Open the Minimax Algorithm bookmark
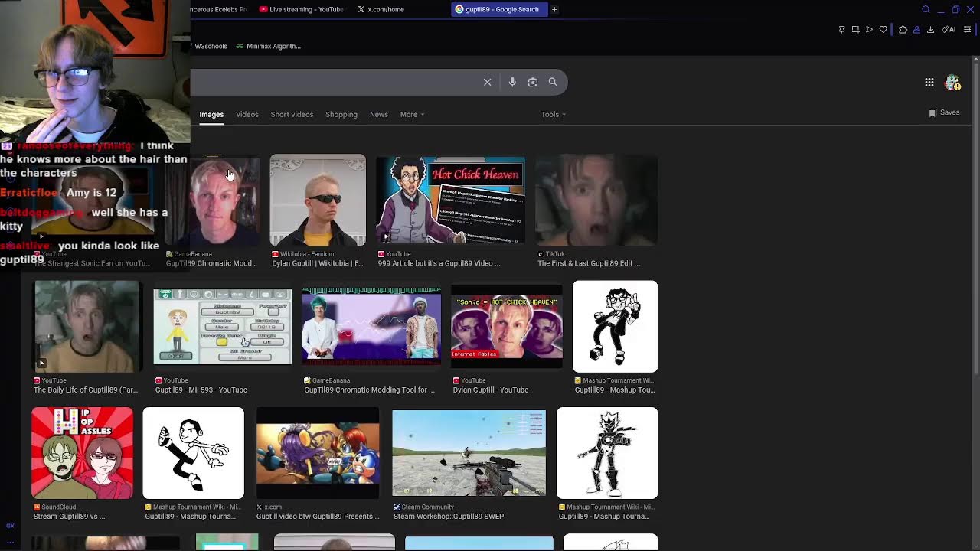 (x=268, y=46)
